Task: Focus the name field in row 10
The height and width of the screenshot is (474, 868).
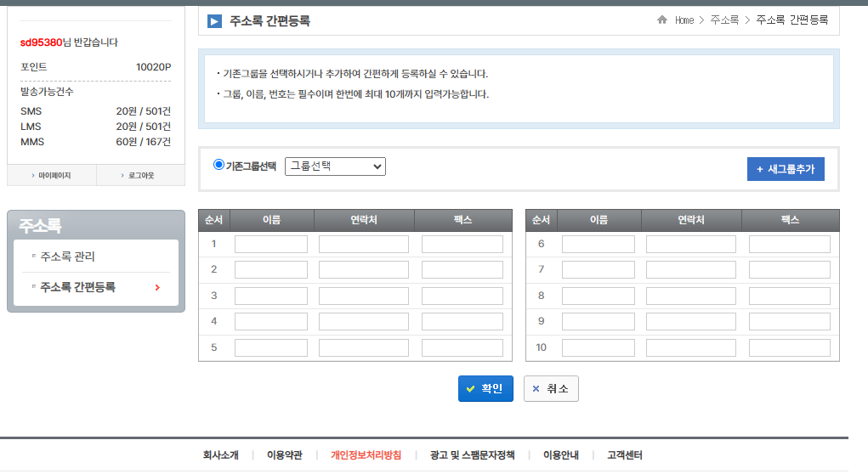Action: [598, 348]
